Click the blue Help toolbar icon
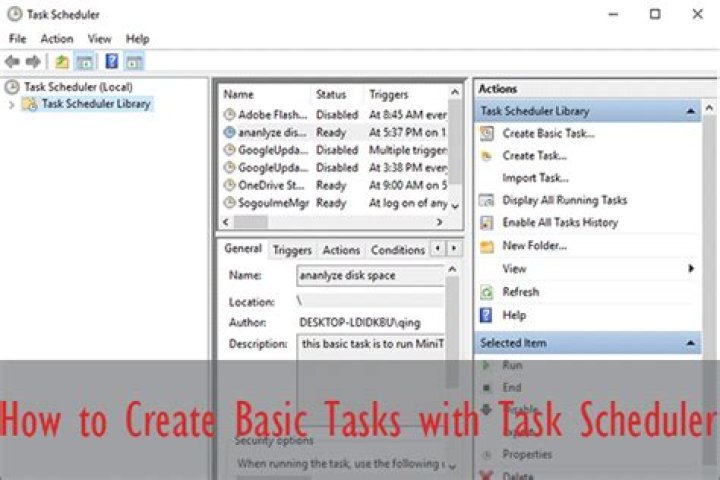This screenshot has height=480, width=720. click(112, 61)
